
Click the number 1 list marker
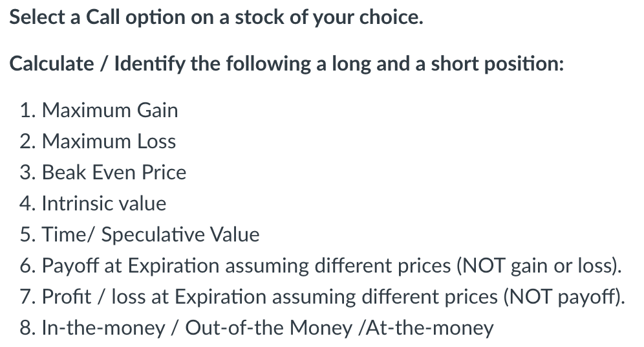click(28, 110)
